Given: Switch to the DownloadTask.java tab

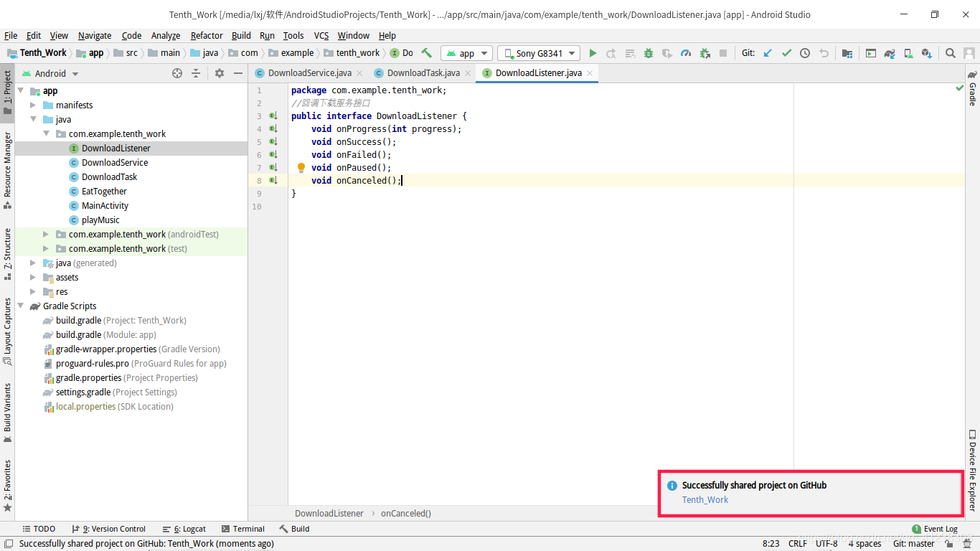Looking at the screenshot, I should pos(423,73).
